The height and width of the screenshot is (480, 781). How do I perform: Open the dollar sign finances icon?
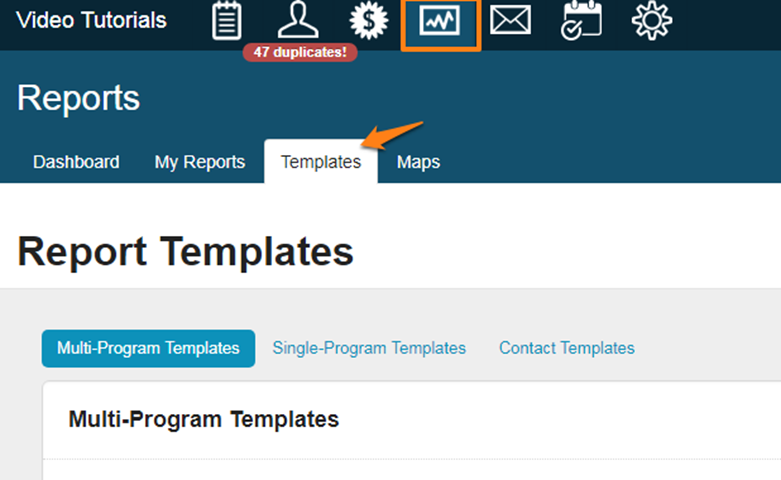coord(369,20)
